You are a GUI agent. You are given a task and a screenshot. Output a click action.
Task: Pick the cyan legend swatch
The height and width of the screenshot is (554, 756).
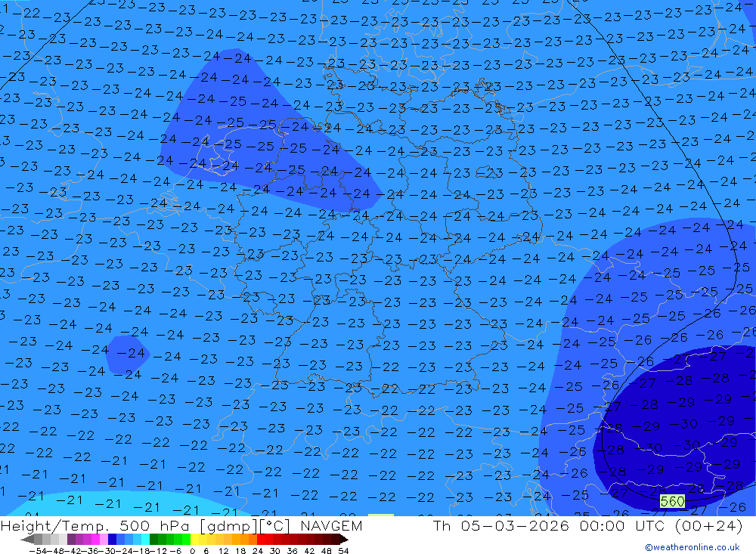[145, 539]
